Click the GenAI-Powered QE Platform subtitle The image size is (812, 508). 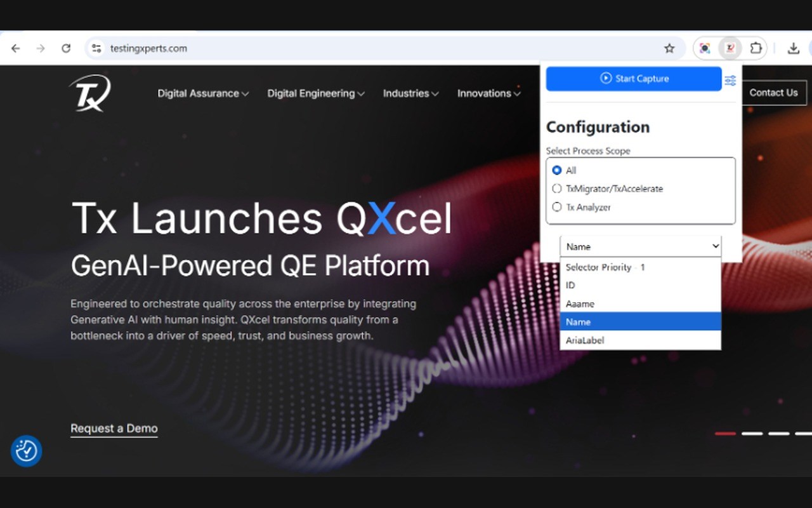(x=250, y=265)
